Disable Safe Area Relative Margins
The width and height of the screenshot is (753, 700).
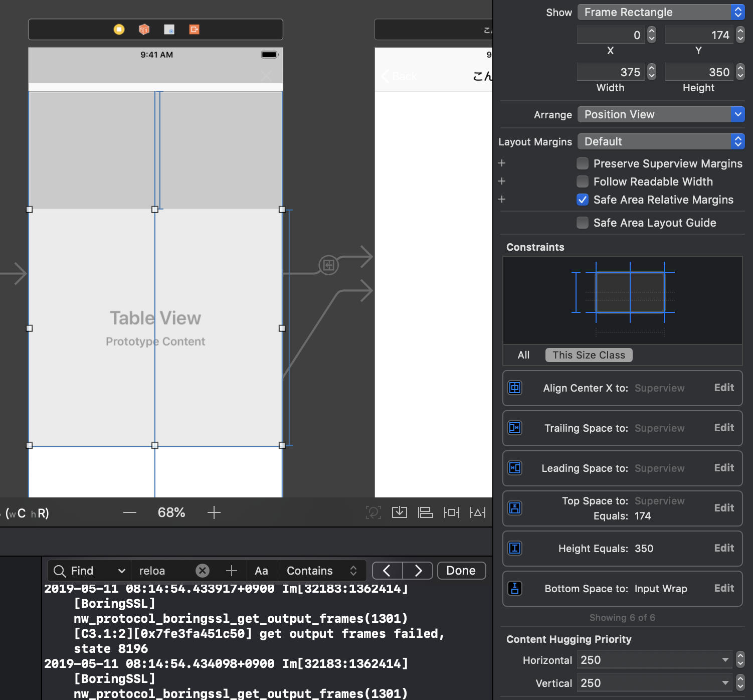click(582, 200)
